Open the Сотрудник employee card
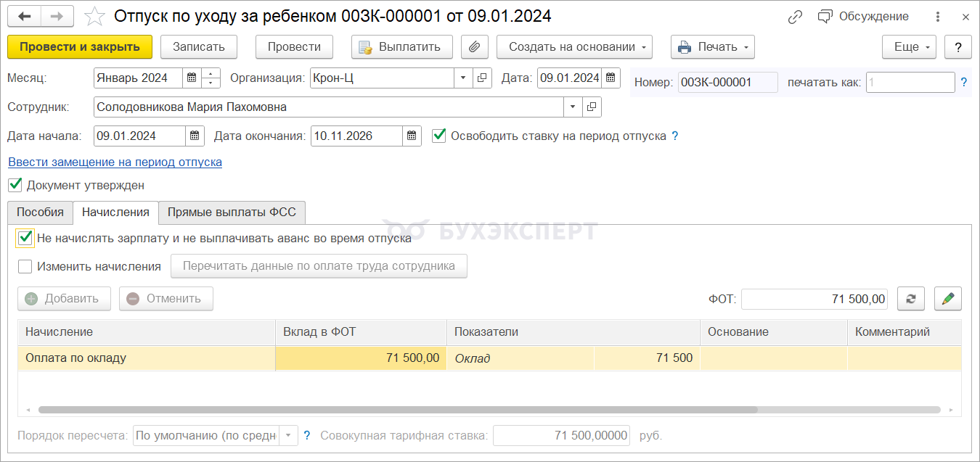Image resolution: width=980 pixels, height=462 pixels. (592, 107)
